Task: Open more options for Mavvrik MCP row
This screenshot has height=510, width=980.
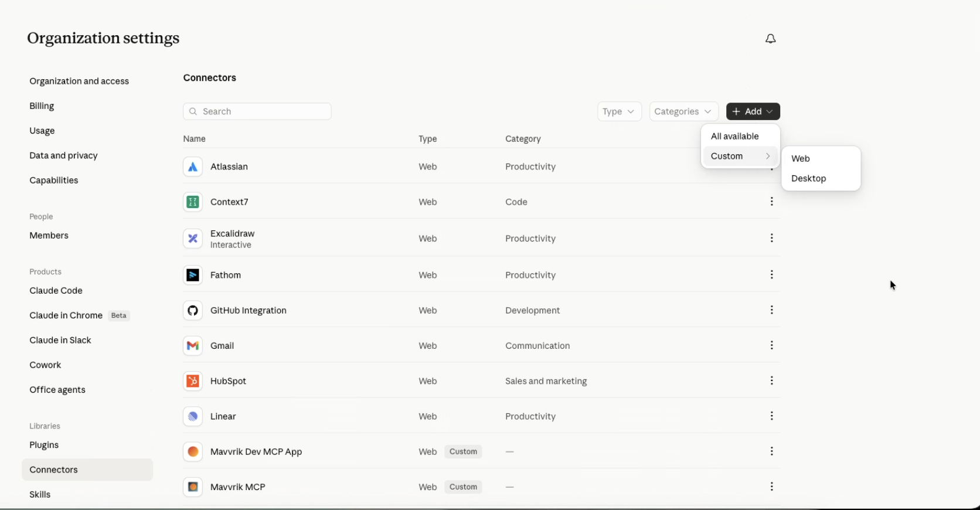Action: pyautogui.click(x=772, y=487)
